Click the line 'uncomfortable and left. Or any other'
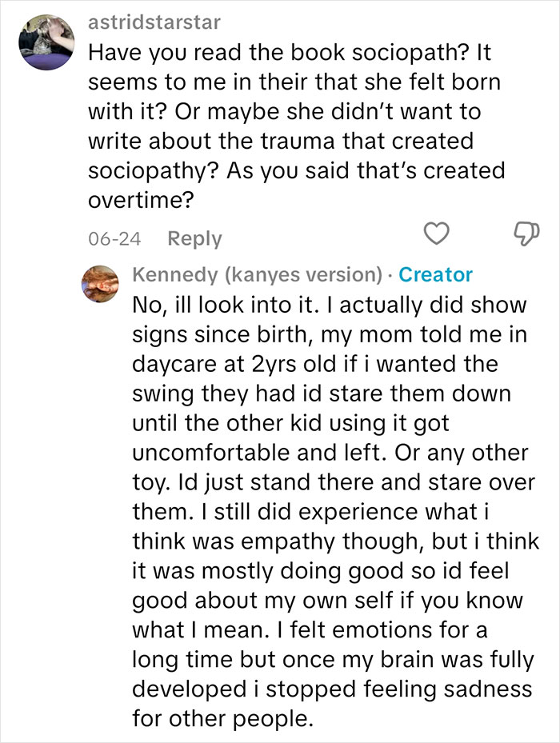The image size is (560, 743). coord(330,453)
